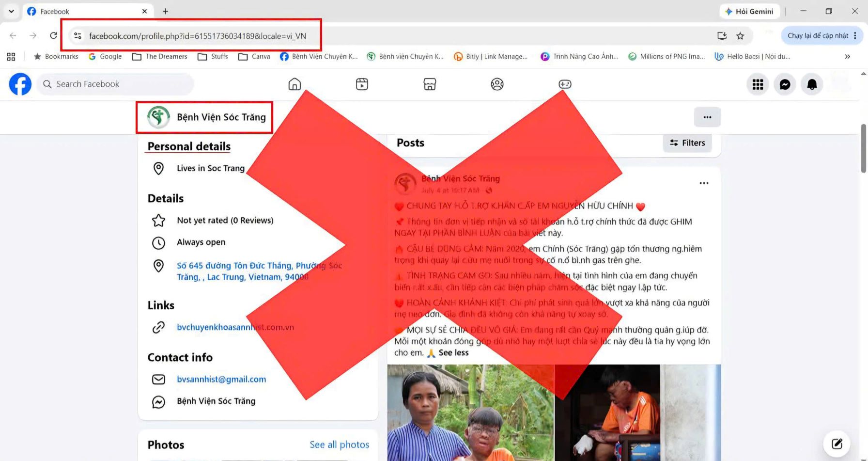Click the Personal details heading
The width and height of the screenshot is (868, 461).
189,146
